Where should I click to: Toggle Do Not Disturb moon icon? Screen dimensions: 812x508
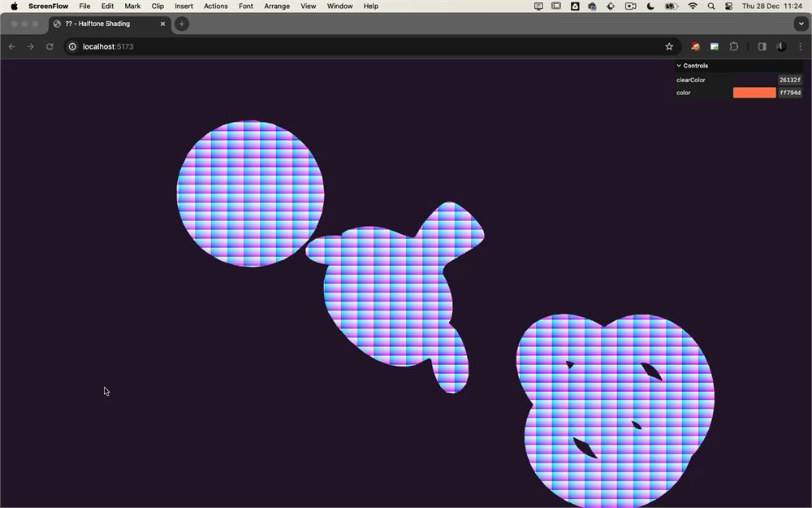[x=650, y=7]
